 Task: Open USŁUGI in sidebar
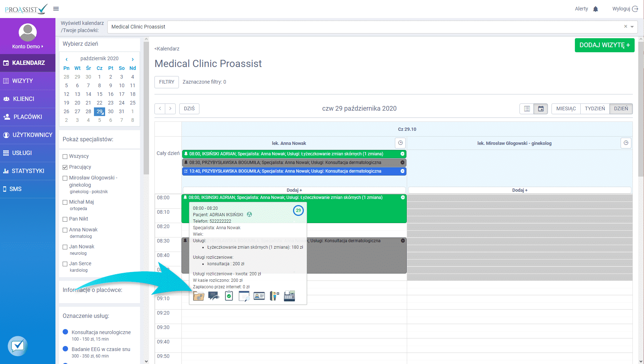tap(28, 153)
